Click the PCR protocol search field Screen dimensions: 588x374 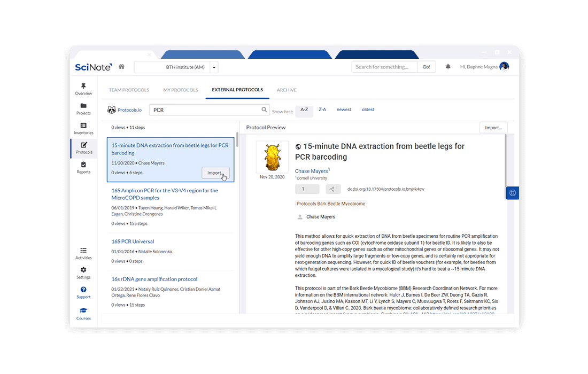206,110
